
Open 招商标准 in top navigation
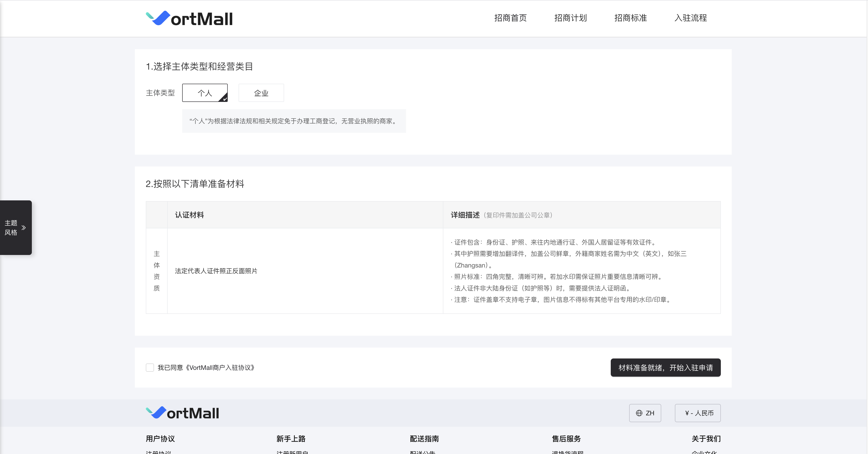click(631, 18)
